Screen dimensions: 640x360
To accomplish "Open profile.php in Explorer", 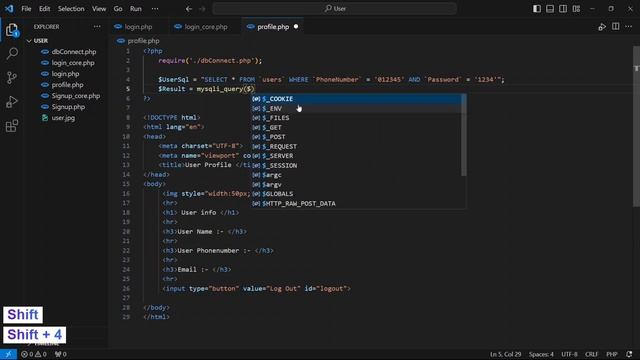I will point(67,85).
